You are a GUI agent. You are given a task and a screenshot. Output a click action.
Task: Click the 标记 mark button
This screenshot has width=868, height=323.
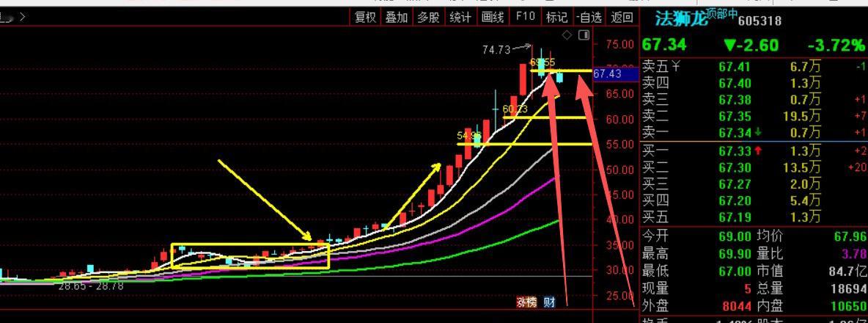point(556,17)
